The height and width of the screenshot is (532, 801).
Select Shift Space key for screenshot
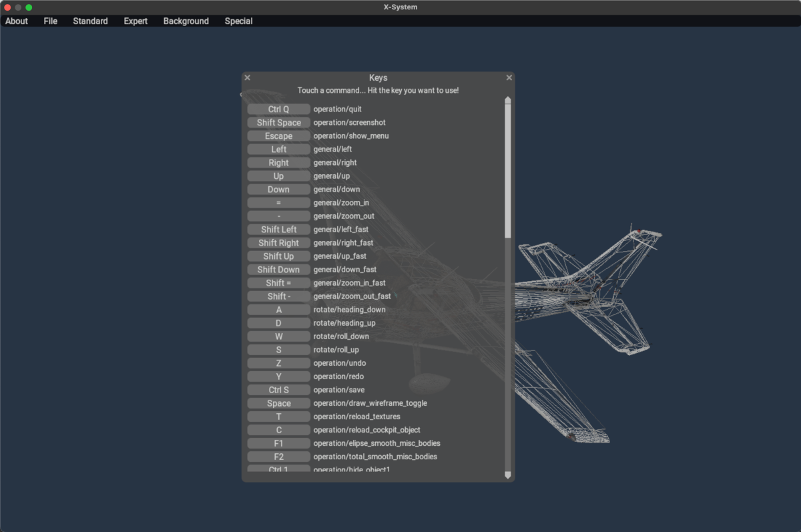(278, 123)
